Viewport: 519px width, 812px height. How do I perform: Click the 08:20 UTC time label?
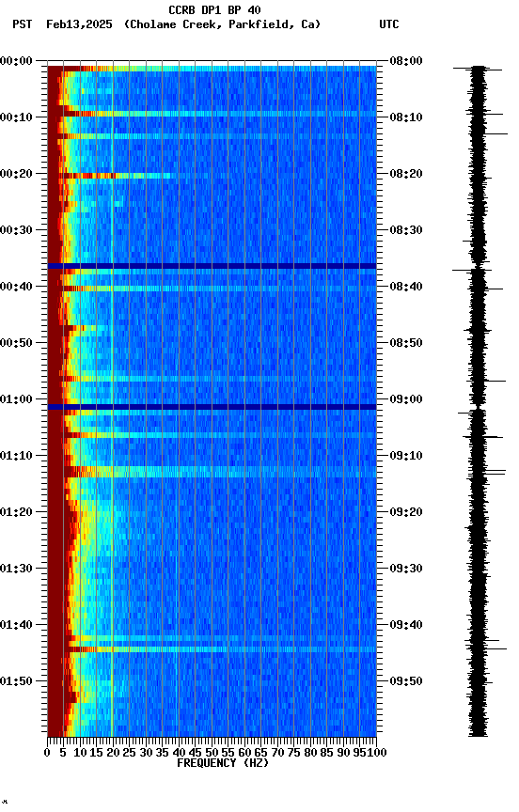click(406, 174)
